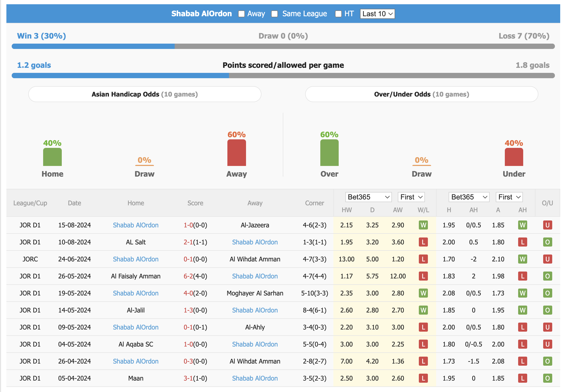The height and width of the screenshot is (392, 565).
Task: Click the Win/Loss percentage progress bar
Action: [283, 46]
